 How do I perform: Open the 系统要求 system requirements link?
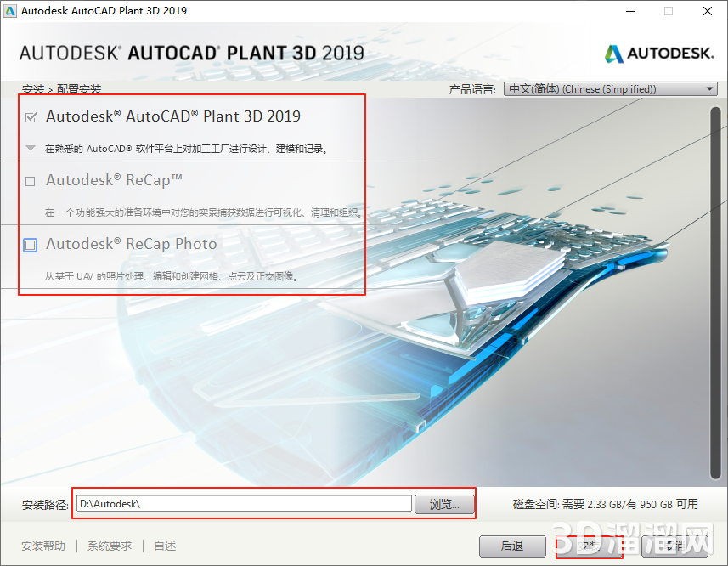[108, 546]
